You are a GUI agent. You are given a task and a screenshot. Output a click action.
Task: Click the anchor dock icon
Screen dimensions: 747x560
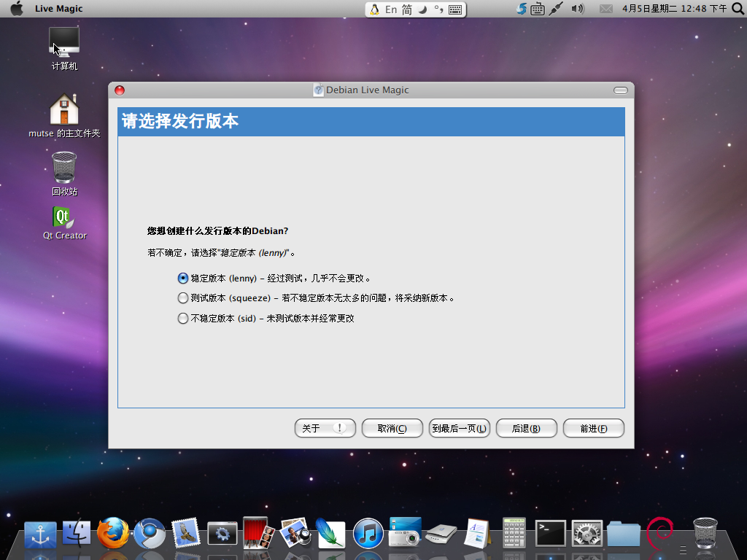tap(40, 534)
